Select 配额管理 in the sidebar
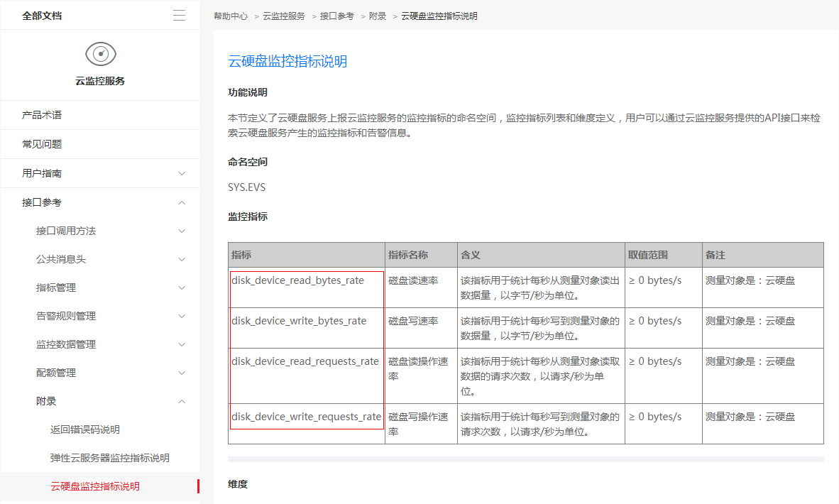The height and width of the screenshot is (504, 839). [56, 373]
